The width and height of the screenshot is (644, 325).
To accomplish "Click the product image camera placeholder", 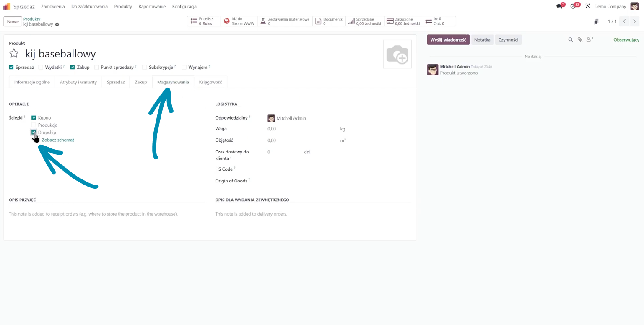I will 397,54.
